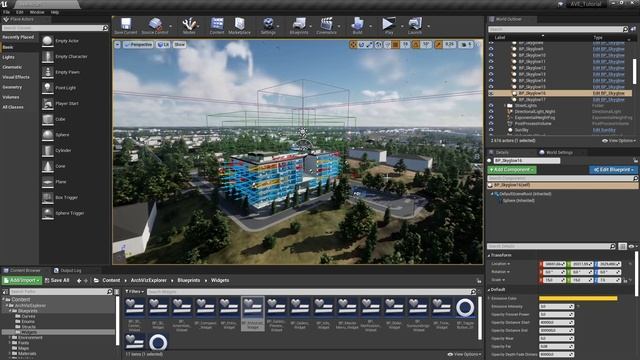Screen dimensions: 640x360
Task: Toggle grid snapping in the viewport toolbar
Action: [396, 44]
